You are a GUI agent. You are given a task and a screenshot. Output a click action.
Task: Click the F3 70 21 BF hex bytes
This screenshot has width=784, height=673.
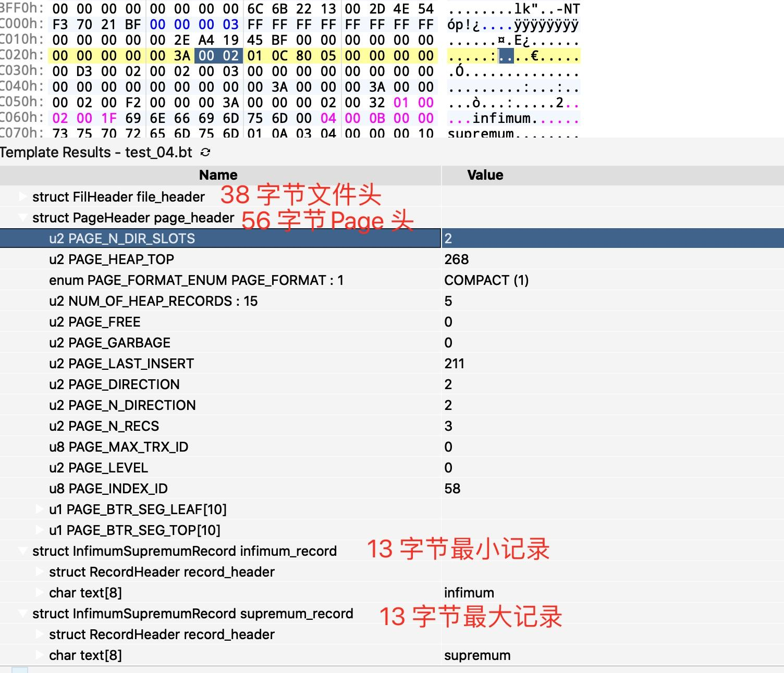coord(96,24)
